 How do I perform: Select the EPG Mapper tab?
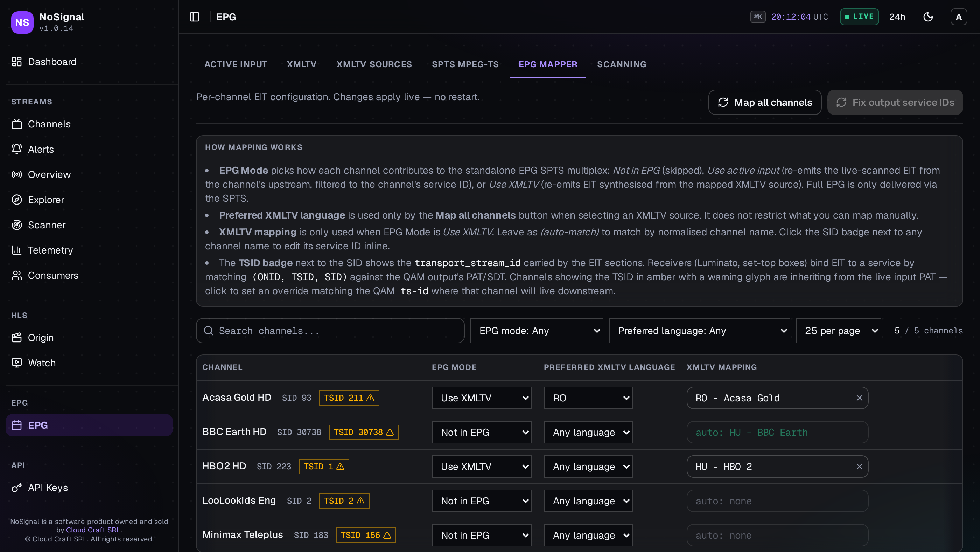548,64
